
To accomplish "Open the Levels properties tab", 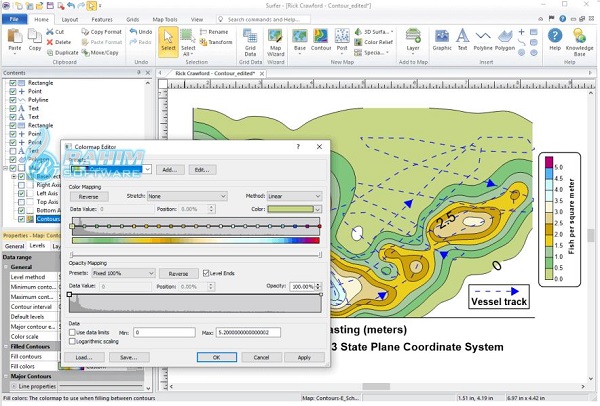I will point(37,246).
